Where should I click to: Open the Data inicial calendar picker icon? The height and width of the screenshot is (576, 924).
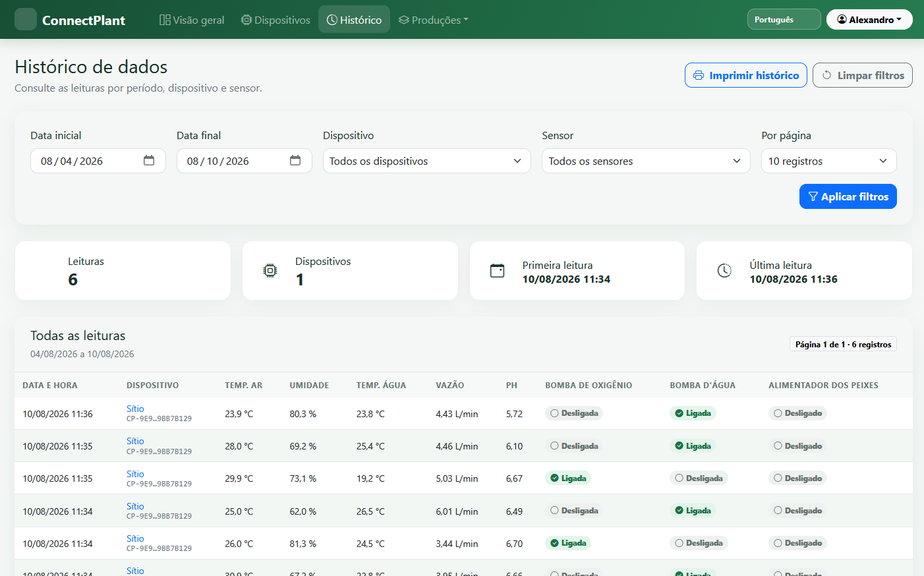pyautogui.click(x=149, y=161)
